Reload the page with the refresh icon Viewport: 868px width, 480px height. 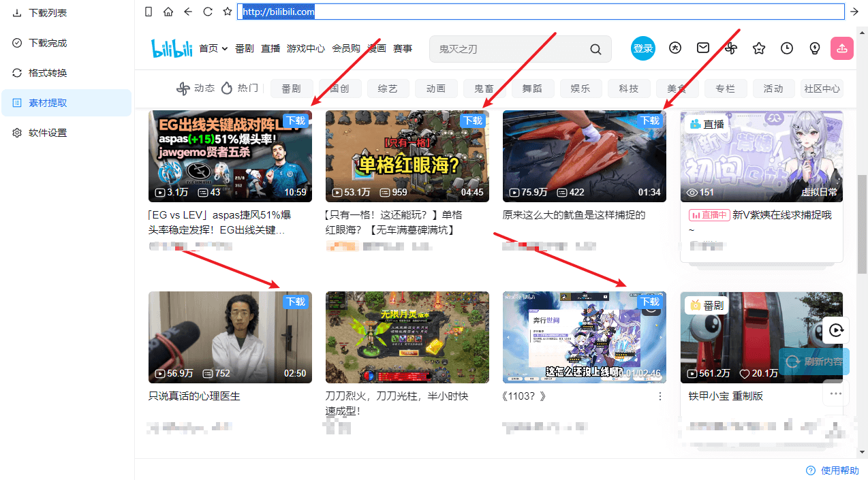tap(208, 12)
